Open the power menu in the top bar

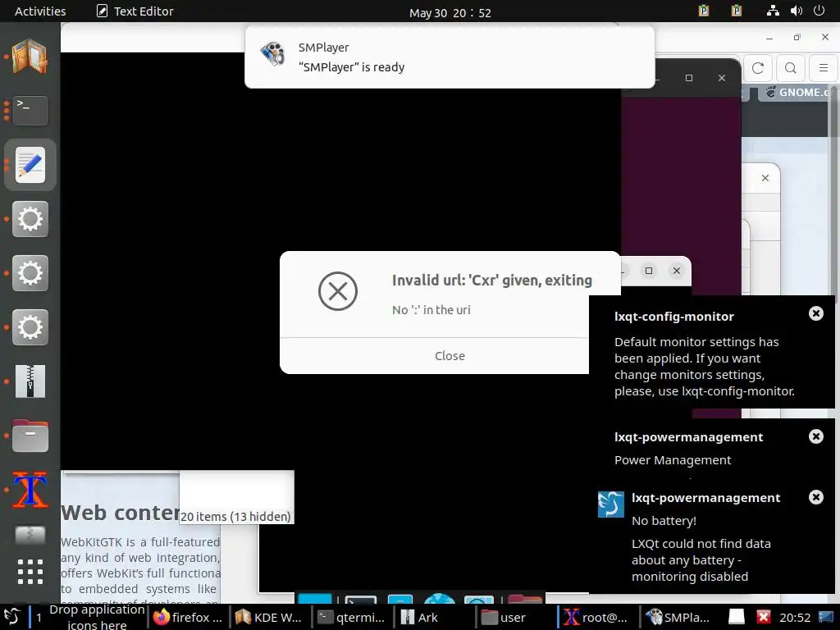click(x=819, y=11)
